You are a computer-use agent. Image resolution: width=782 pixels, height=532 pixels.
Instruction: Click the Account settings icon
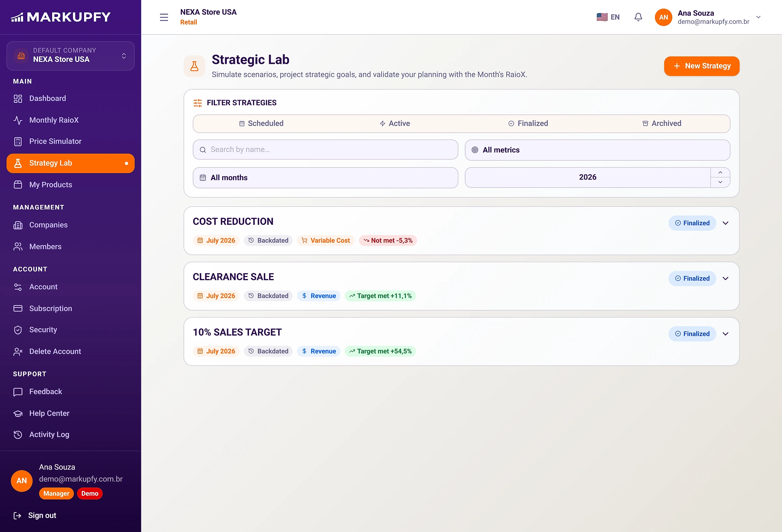pos(18,287)
